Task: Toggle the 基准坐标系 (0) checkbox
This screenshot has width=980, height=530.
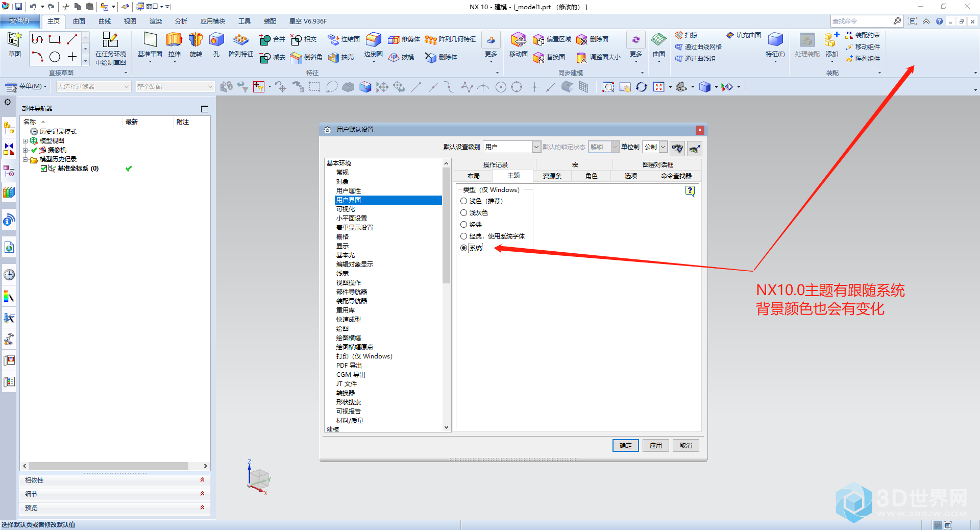Action: 44,168
